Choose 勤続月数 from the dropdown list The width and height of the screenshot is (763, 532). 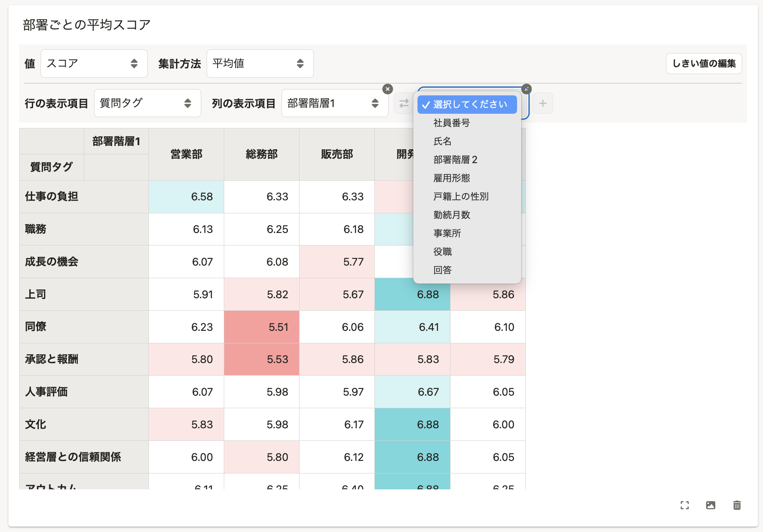click(x=467, y=215)
